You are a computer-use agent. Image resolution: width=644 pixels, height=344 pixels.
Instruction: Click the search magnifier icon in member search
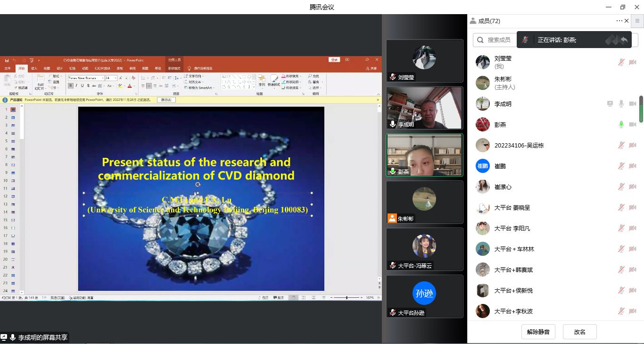(480, 40)
